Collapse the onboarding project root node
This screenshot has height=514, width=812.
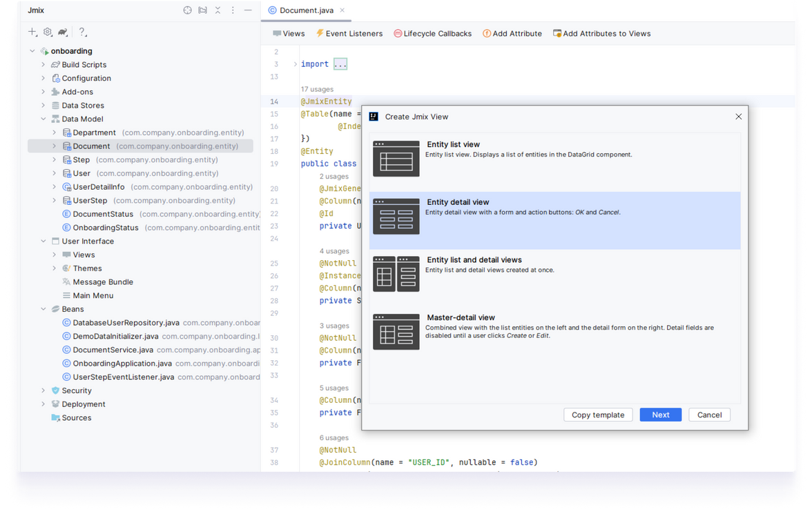coord(32,51)
